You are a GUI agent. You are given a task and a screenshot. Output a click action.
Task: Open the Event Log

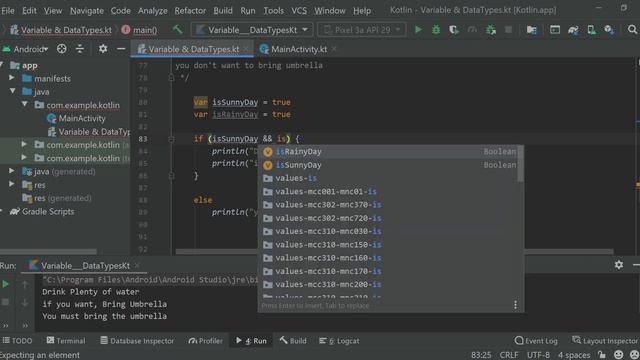pos(536,340)
